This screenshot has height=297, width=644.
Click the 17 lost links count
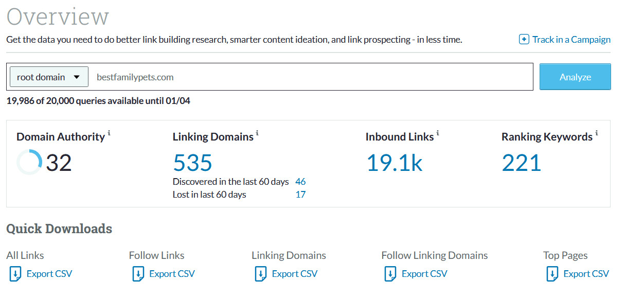pyautogui.click(x=300, y=195)
